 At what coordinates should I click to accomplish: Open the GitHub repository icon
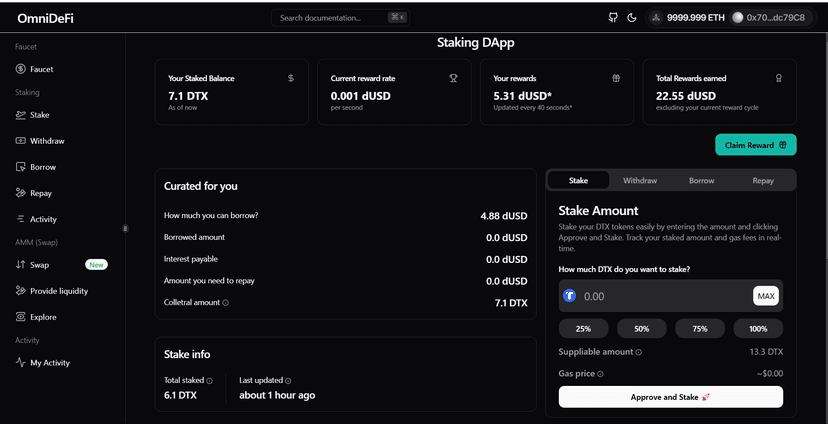[613, 17]
